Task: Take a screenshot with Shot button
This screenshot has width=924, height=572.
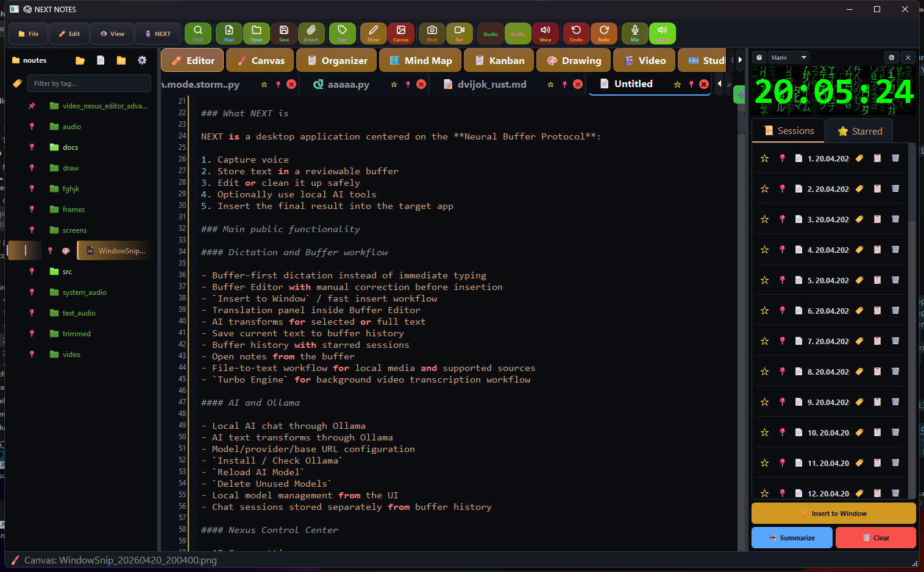Action: 432,33
